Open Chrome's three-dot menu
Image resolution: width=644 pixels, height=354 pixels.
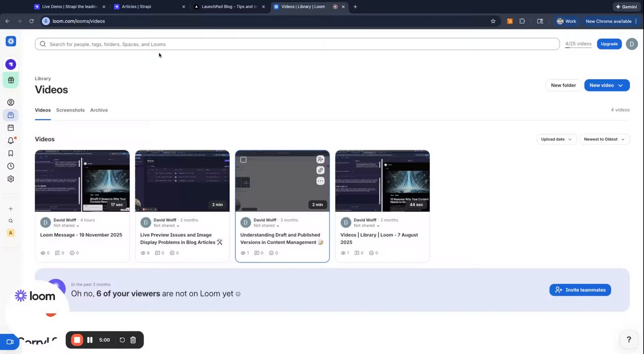click(636, 21)
